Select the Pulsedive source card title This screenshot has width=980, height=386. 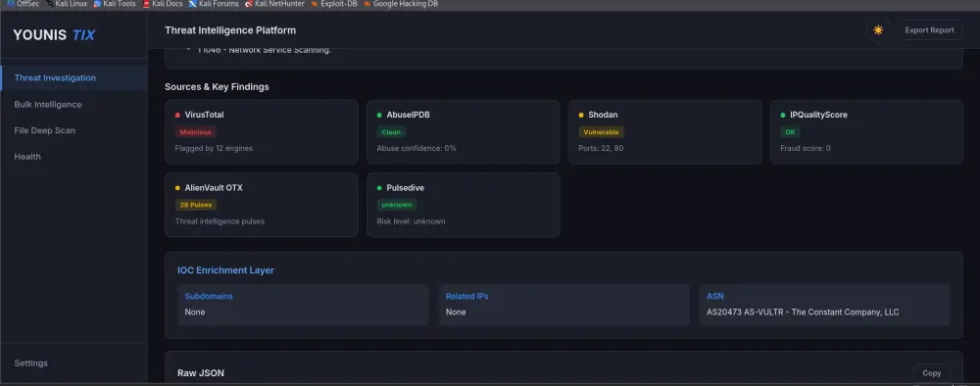[x=406, y=188]
